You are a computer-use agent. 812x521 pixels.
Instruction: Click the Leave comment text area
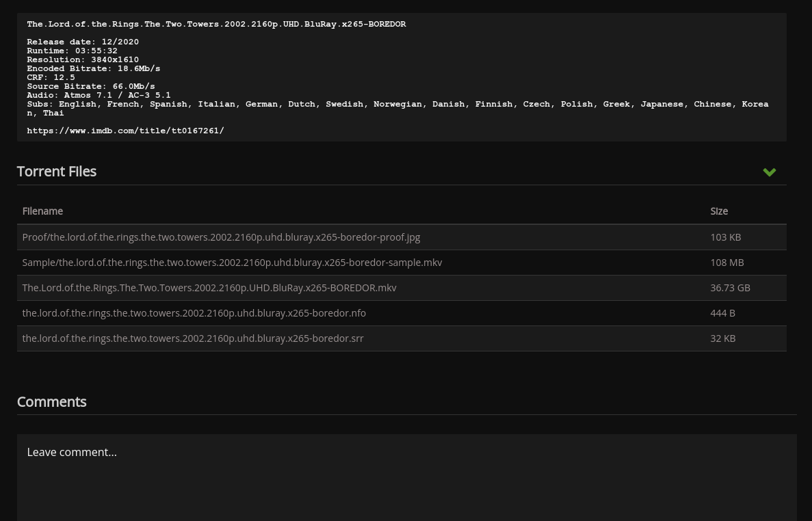point(406,477)
